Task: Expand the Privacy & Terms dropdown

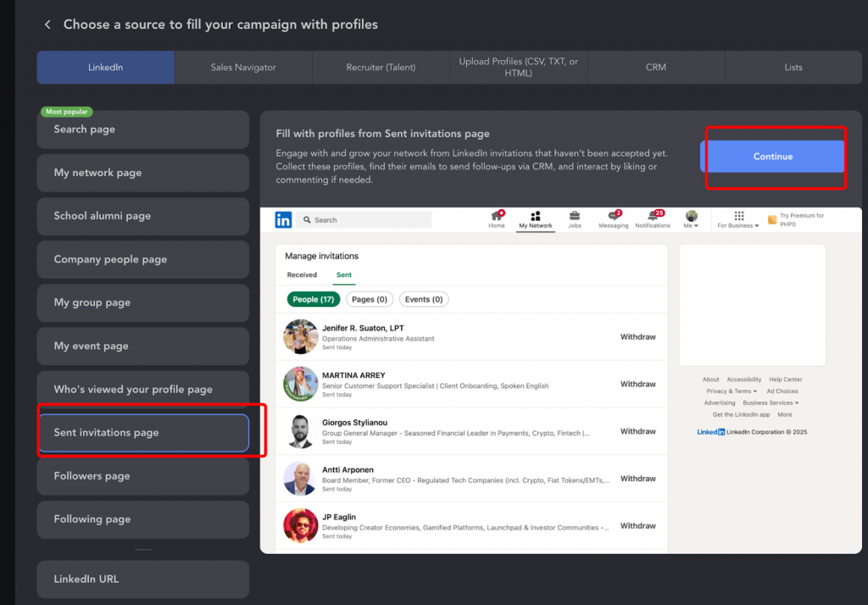Action: (730, 391)
